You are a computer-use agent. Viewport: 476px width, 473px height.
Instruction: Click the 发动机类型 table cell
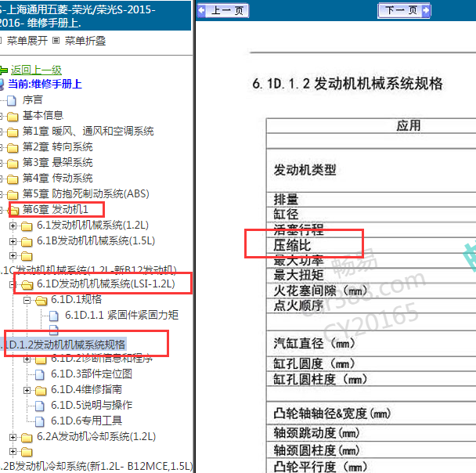pos(305,170)
